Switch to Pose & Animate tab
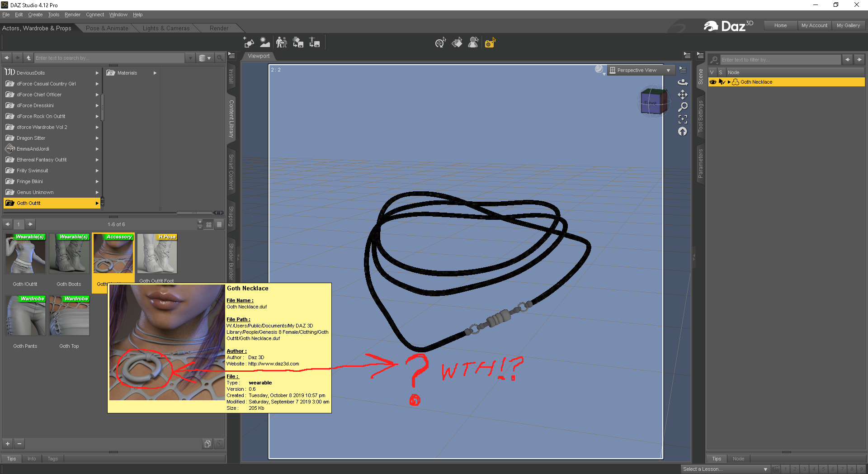 [107, 28]
